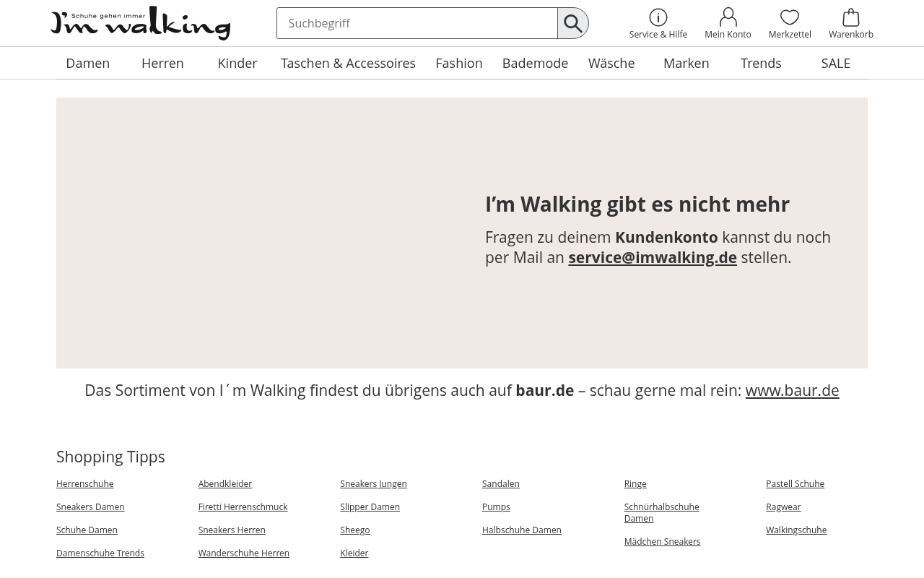
Task: Open Firetti Herrenschmuck link
Action: [x=243, y=507]
